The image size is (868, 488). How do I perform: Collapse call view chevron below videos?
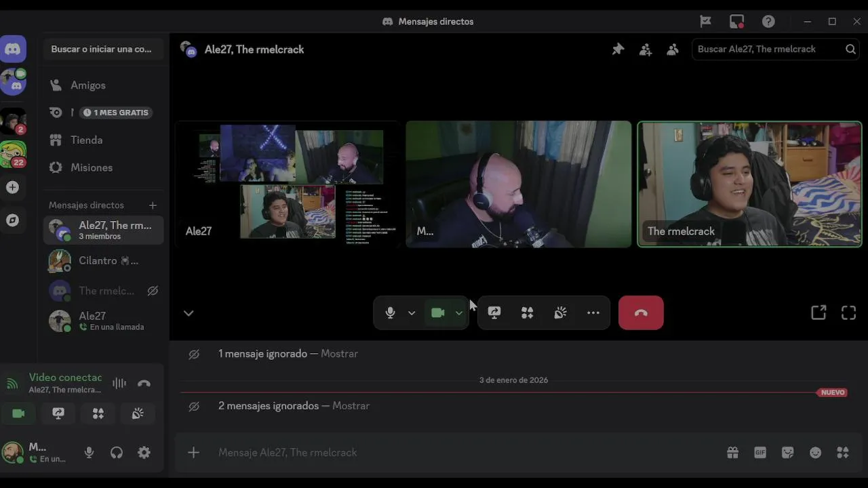[x=189, y=312]
